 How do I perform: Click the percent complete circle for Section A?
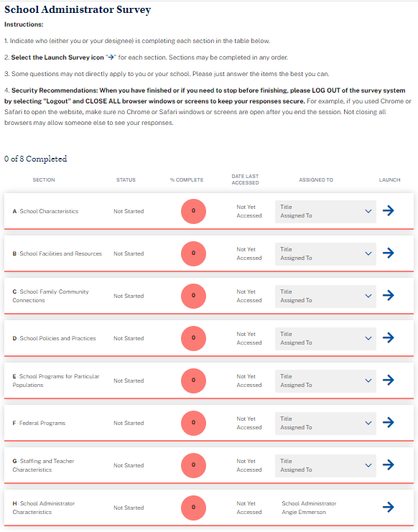193,211
